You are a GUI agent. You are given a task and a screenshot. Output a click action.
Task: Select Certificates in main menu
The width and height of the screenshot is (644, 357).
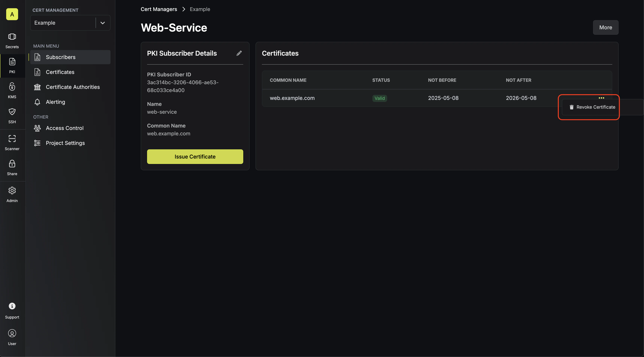(70, 72)
